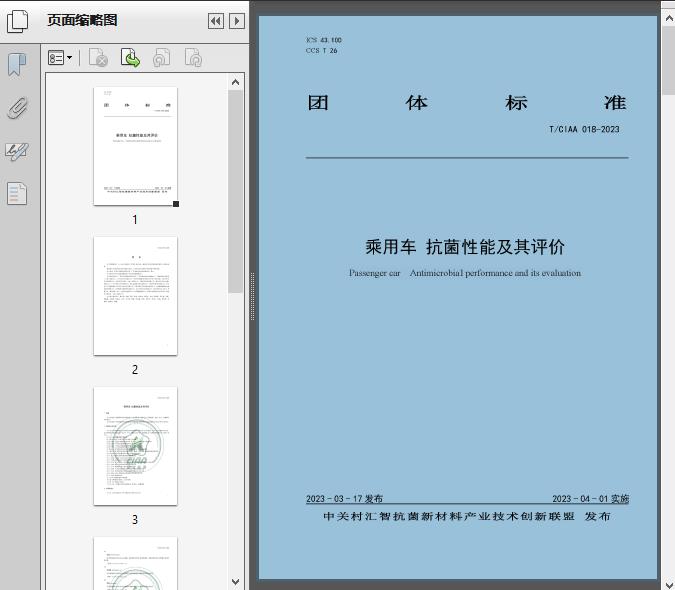
Task: Rotate pages clockwise icon
Action: 193,58
